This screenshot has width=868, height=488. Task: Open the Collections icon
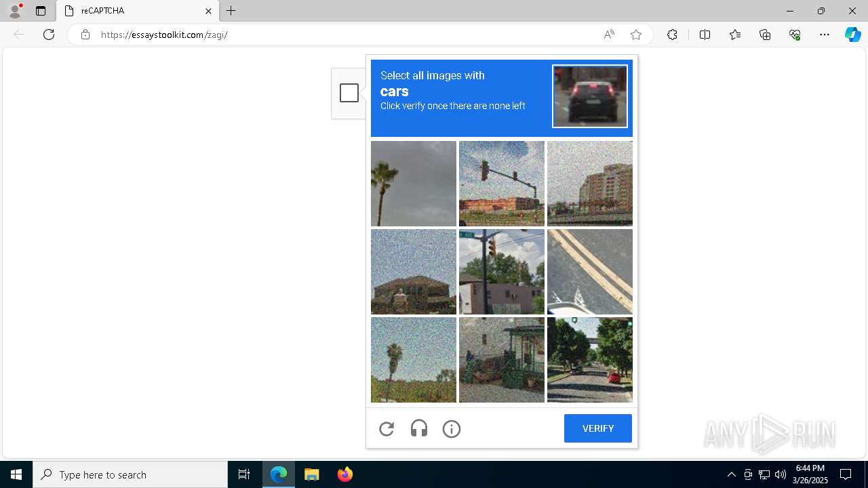coord(765,35)
